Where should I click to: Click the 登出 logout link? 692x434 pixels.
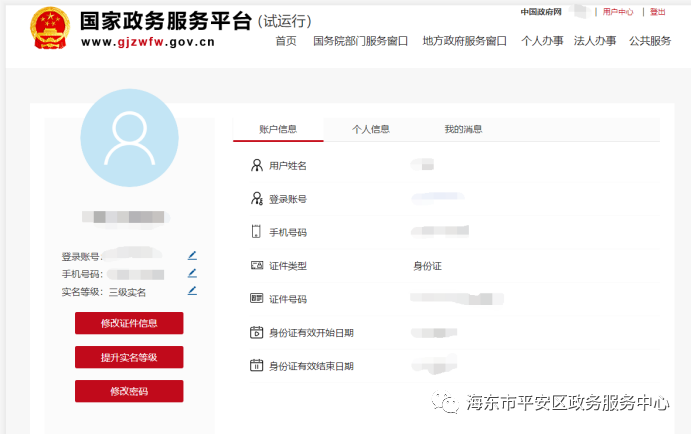click(658, 12)
